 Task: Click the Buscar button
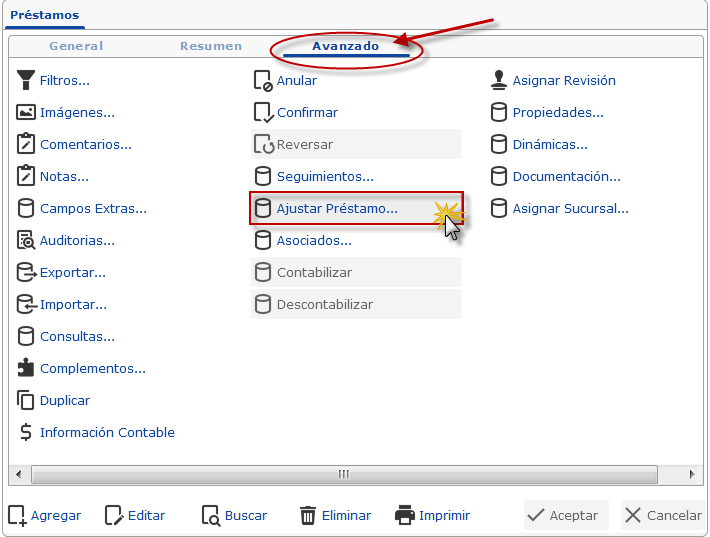tap(235, 515)
